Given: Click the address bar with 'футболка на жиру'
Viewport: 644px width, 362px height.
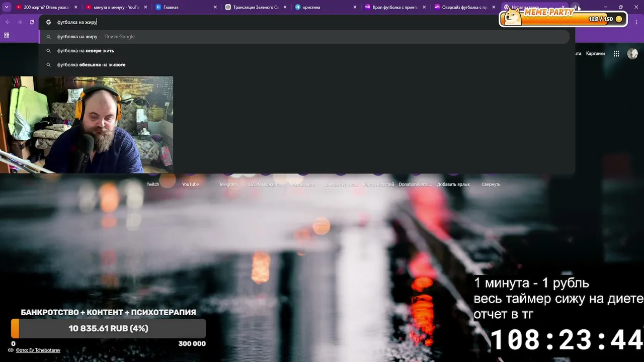Looking at the screenshot, I should coord(307,22).
